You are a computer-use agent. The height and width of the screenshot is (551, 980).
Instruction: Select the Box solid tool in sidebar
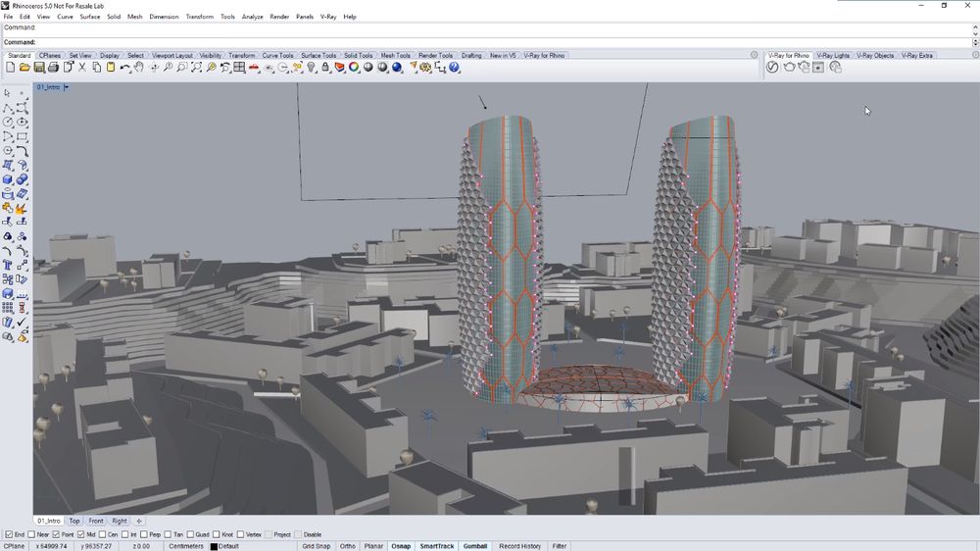tap(8, 179)
